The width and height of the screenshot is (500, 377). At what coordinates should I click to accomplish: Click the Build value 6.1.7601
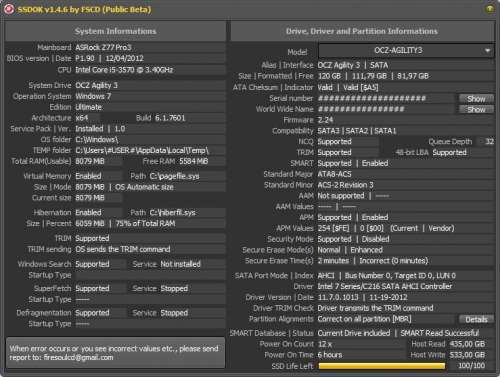click(x=170, y=118)
